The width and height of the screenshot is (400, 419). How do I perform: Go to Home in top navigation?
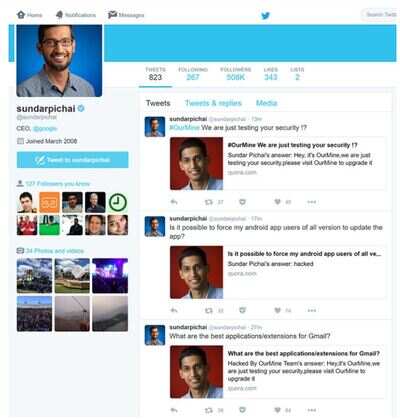29,15
